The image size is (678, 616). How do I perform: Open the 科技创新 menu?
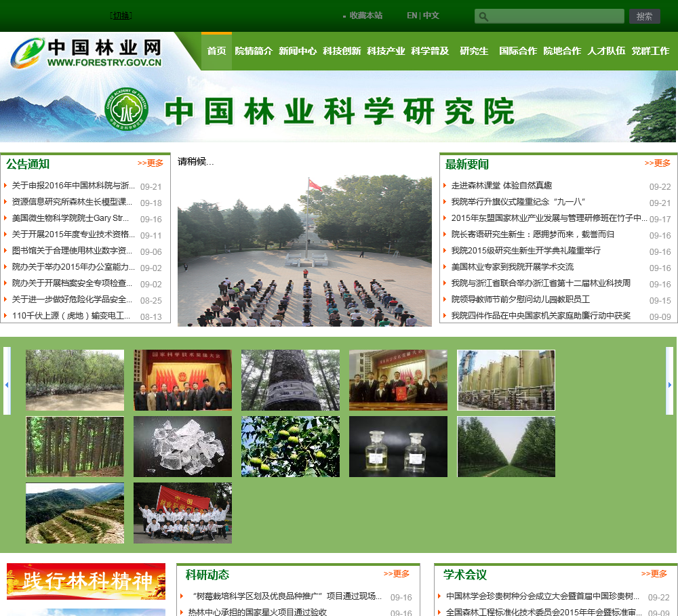click(342, 51)
